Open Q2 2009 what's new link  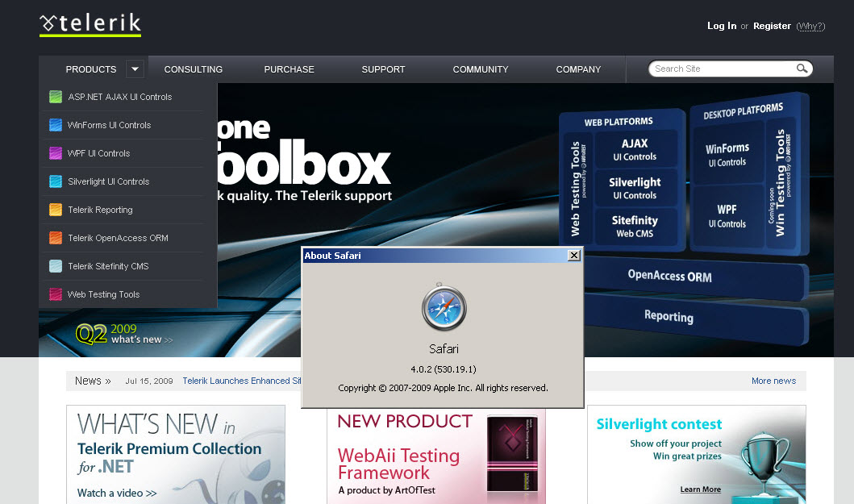[x=124, y=334]
